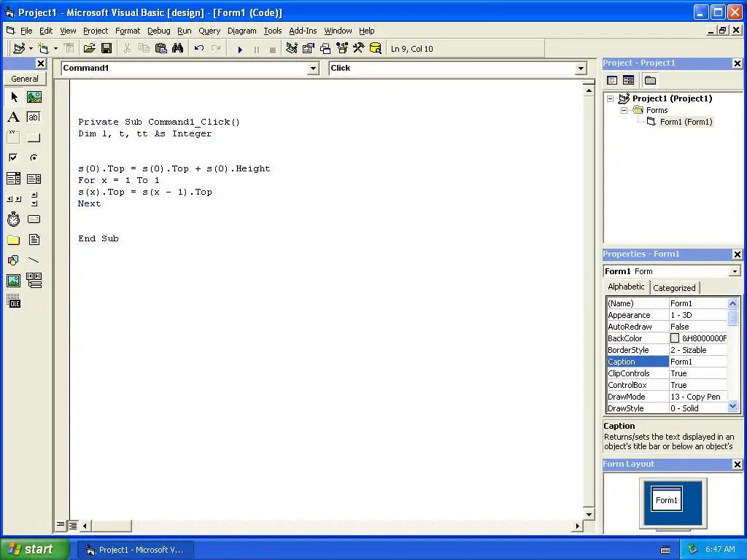Select the Label control tool
747x560 pixels.
click(x=14, y=117)
